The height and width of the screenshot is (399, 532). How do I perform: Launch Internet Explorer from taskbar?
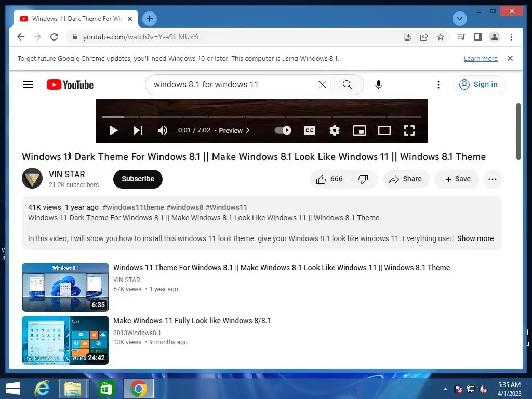click(x=42, y=389)
